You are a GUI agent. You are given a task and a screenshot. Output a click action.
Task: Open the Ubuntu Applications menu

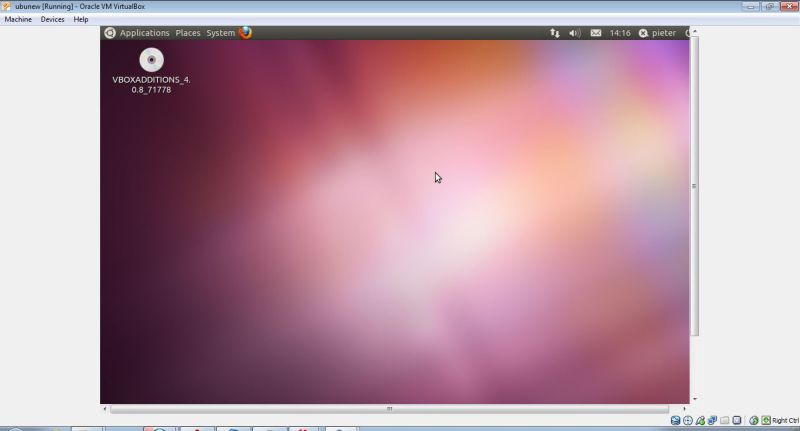pyautogui.click(x=144, y=33)
